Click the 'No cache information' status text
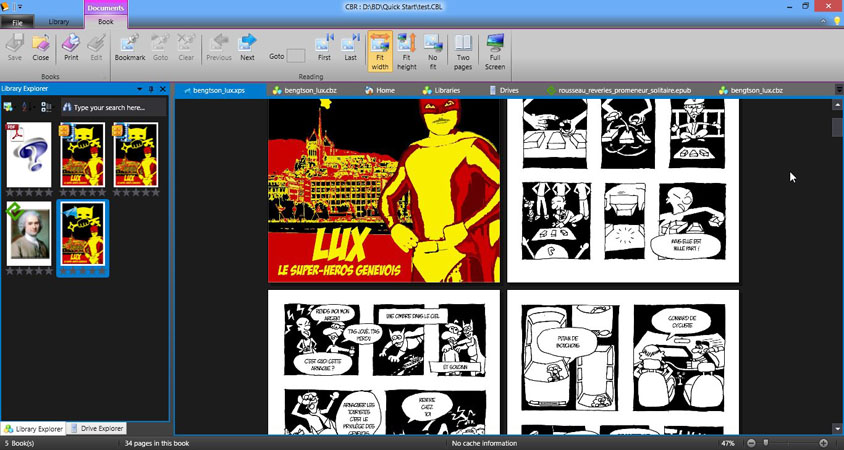The image size is (844, 450). coord(484,444)
